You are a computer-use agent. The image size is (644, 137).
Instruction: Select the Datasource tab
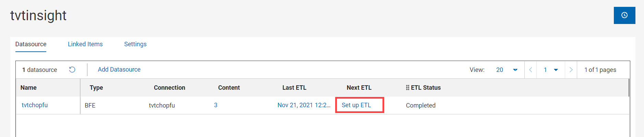pyautogui.click(x=31, y=44)
